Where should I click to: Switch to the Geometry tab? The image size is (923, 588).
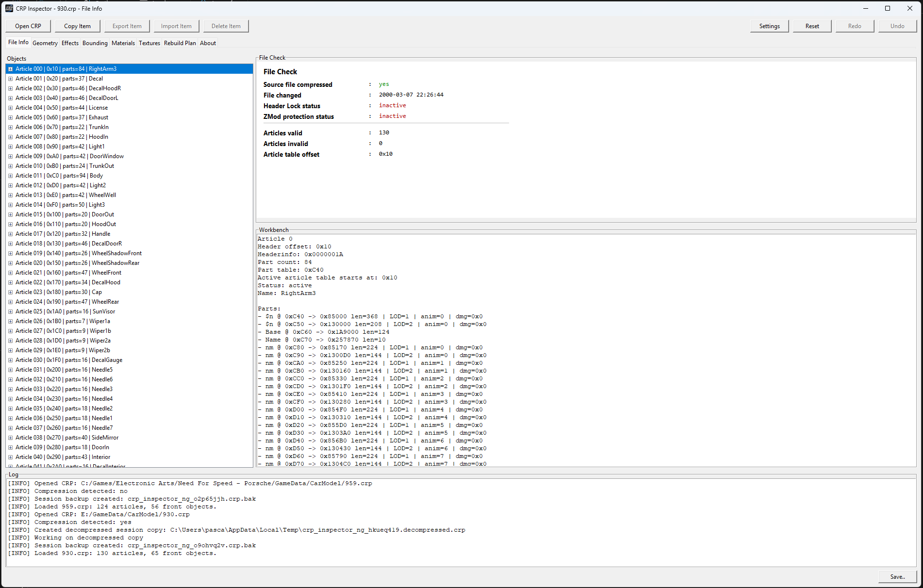tap(45, 43)
